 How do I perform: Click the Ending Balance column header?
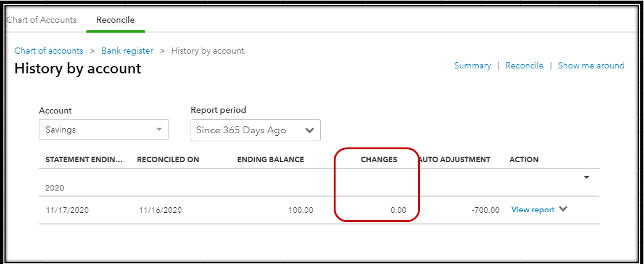pos(271,160)
